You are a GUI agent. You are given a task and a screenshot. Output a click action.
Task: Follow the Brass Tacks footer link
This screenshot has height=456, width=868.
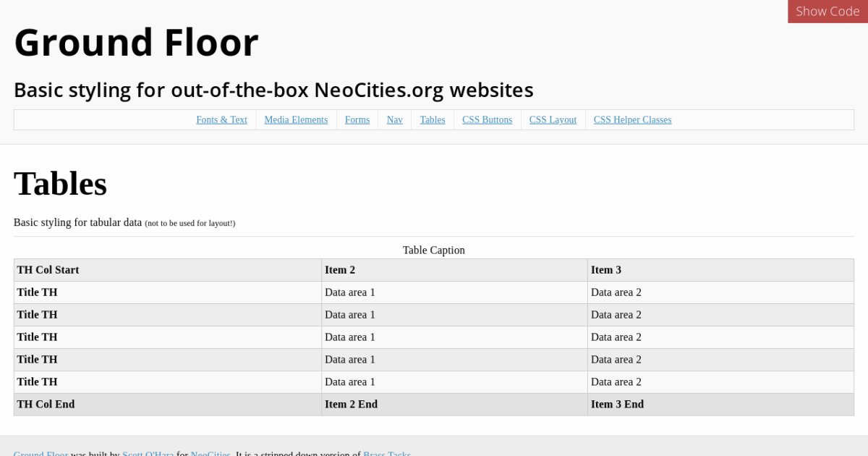point(386,453)
